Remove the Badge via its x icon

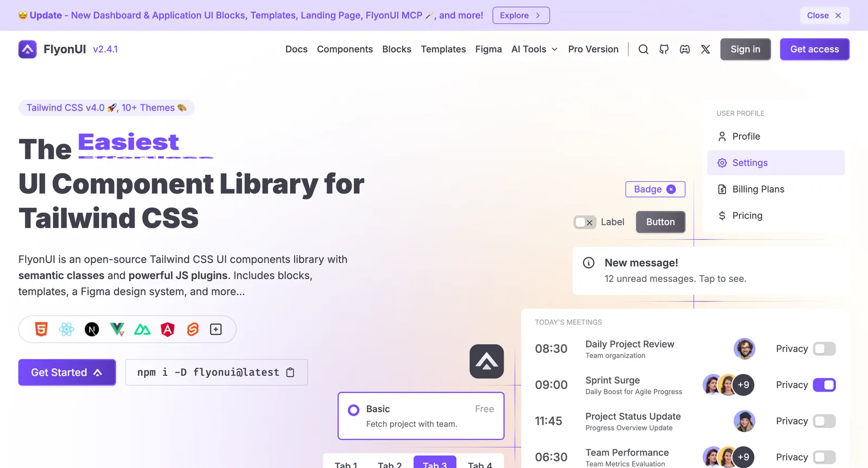(671, 189)
